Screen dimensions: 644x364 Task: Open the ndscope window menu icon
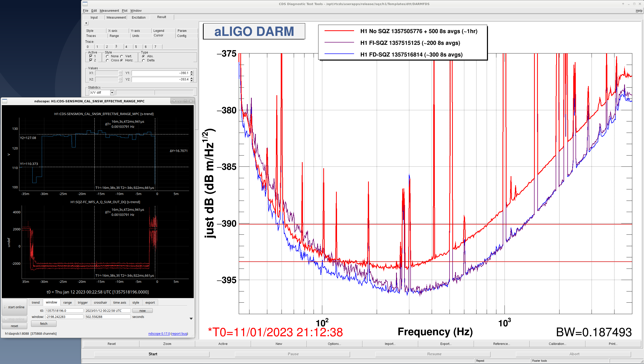pos(5,101)
